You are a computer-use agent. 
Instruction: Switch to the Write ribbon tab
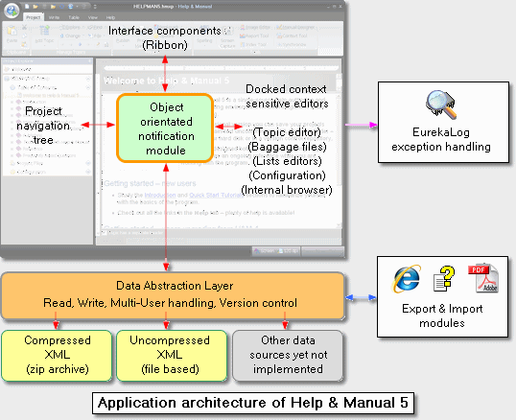coord(54,17)
